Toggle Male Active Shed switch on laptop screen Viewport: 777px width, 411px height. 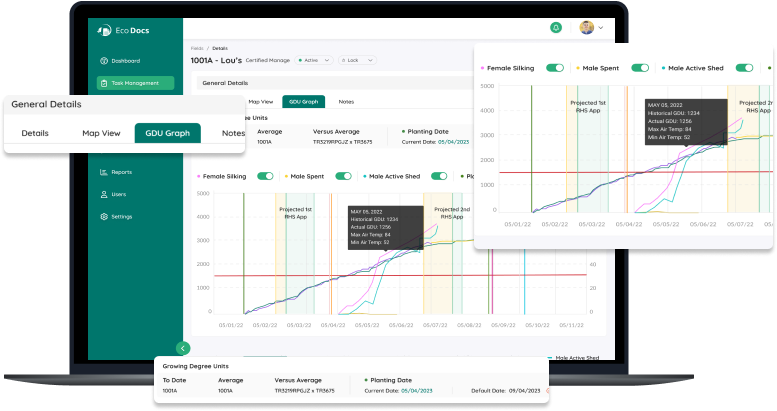439,176
